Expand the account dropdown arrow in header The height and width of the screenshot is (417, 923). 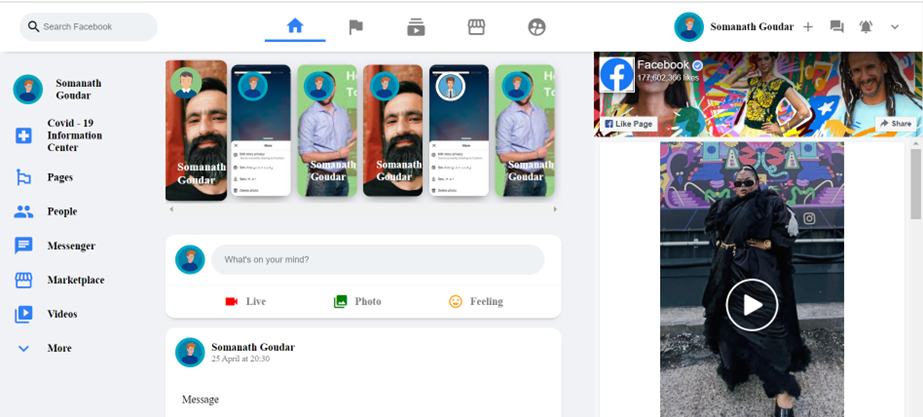click(x=895, y=27)
